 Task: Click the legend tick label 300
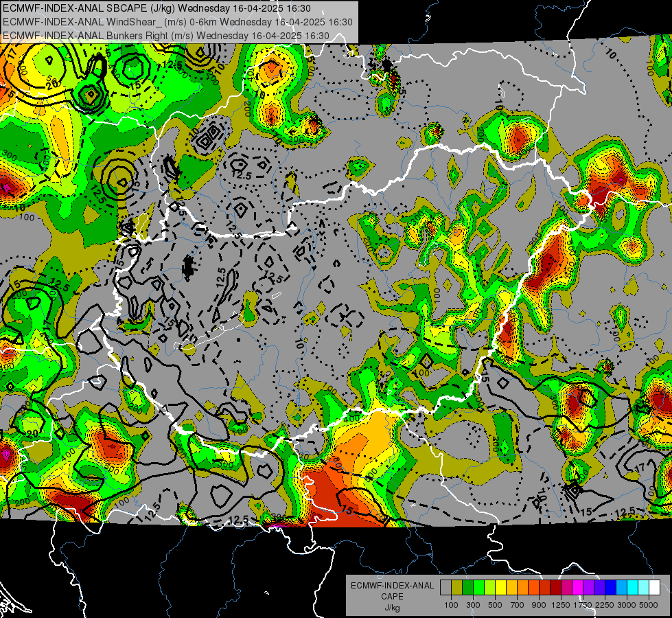[473, 605]
